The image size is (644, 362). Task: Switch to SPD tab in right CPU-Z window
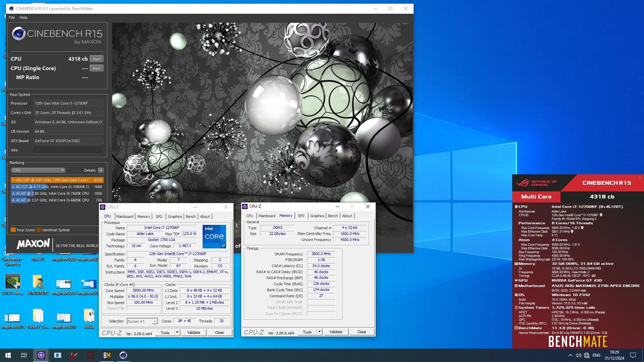click(x=301, y=216)
